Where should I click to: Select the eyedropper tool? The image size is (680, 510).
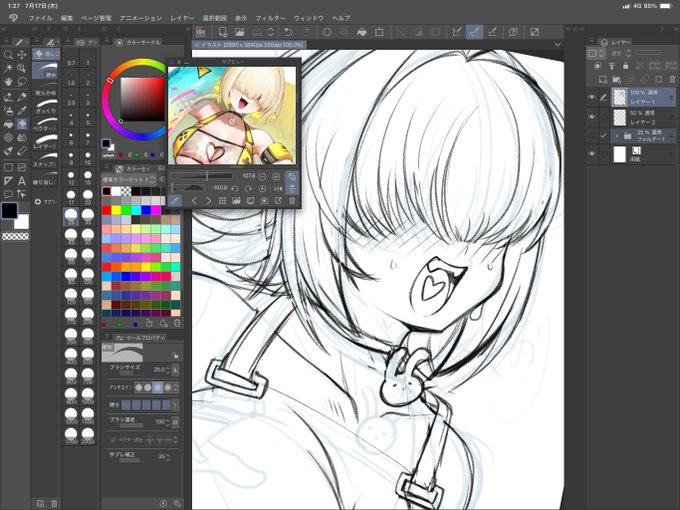[x=22, y=111]
